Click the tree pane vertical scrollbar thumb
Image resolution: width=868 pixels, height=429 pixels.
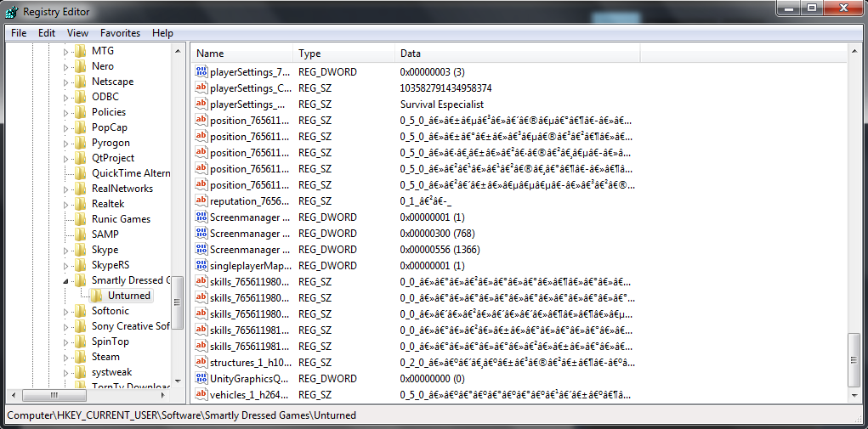pyautogui.click(x=178, y=303)
